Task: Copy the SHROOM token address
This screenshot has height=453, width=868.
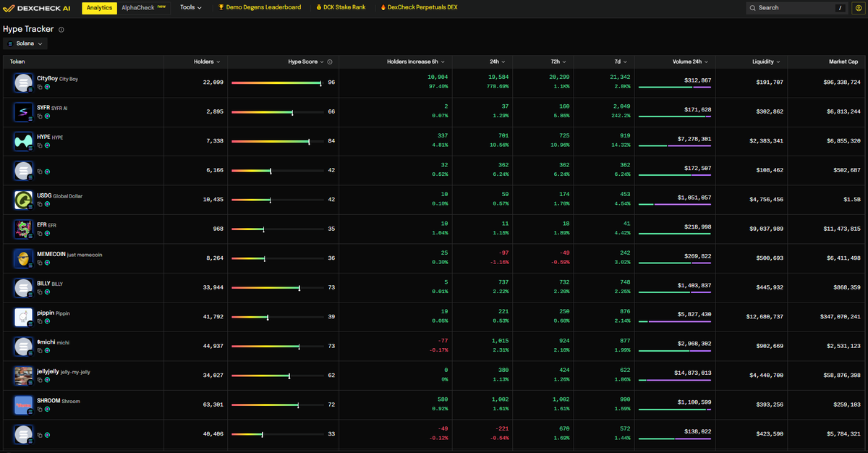Action: click(x=40, y=408)
